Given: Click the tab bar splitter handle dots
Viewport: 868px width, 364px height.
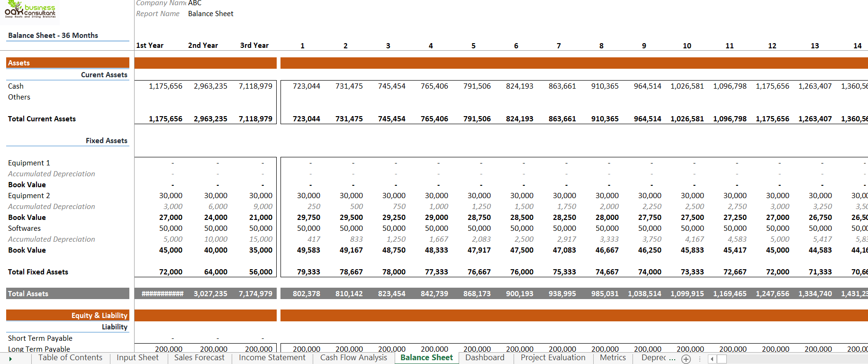Looking at the screenshot, I should click(700, 359).
